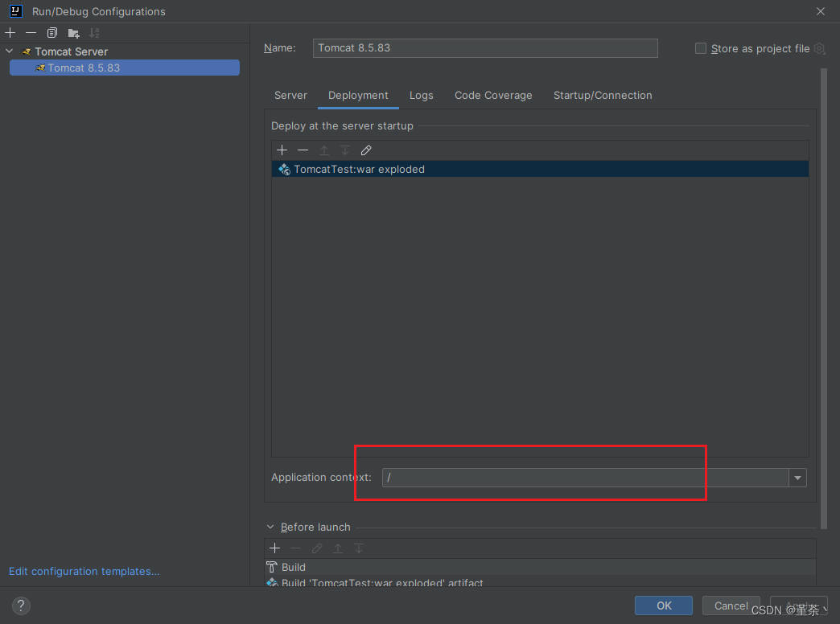Enable Store as project file checkbox

pos(701,48)
